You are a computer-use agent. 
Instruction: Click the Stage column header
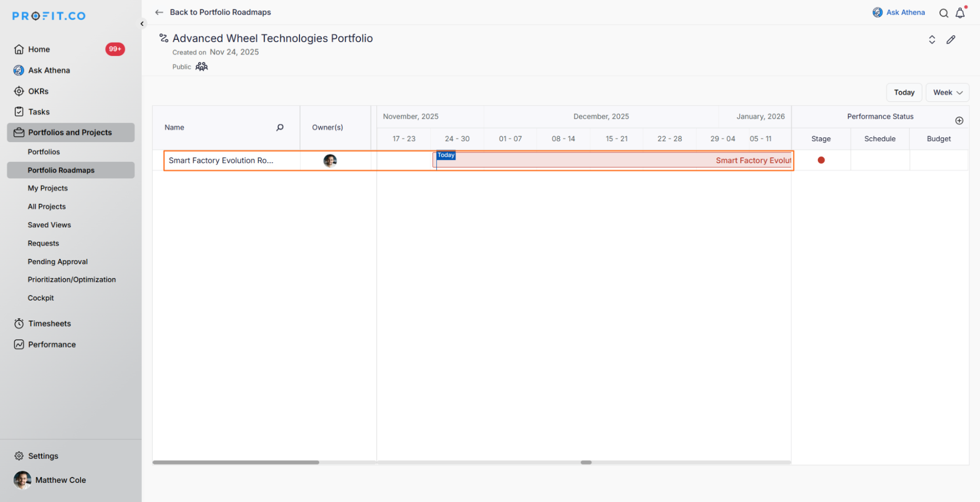tap(821, 139)
